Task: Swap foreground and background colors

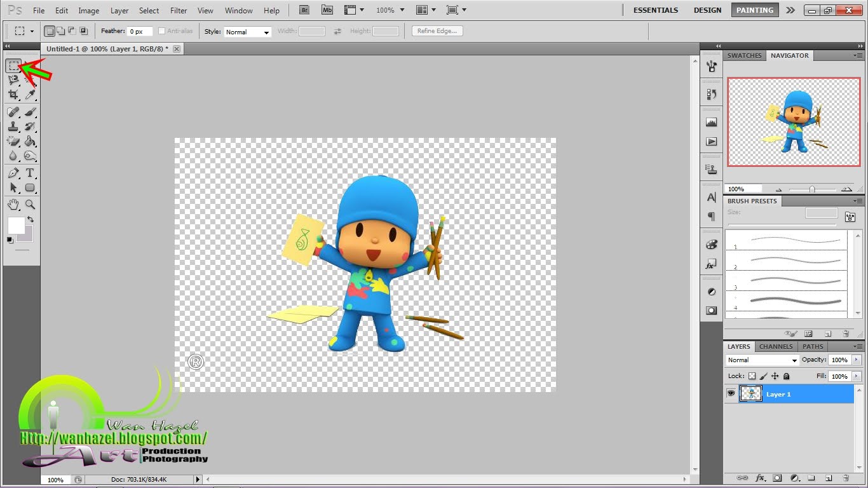Action: tap(30, 220)
